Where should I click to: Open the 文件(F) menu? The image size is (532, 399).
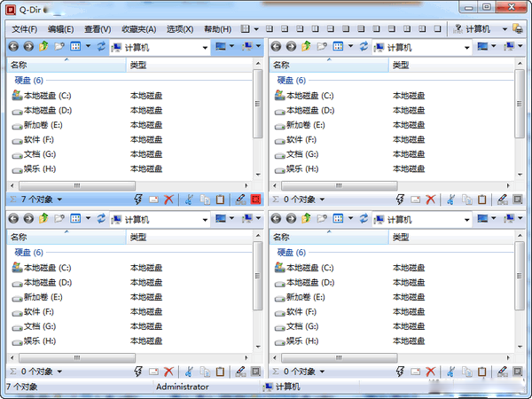point(24,29)
